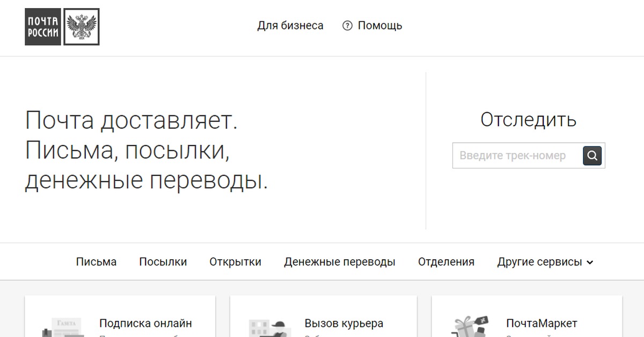Select Письма in the navigation bar
This screenshot has width=644, height=337.
pyautogui.click(x=96, y=262)
